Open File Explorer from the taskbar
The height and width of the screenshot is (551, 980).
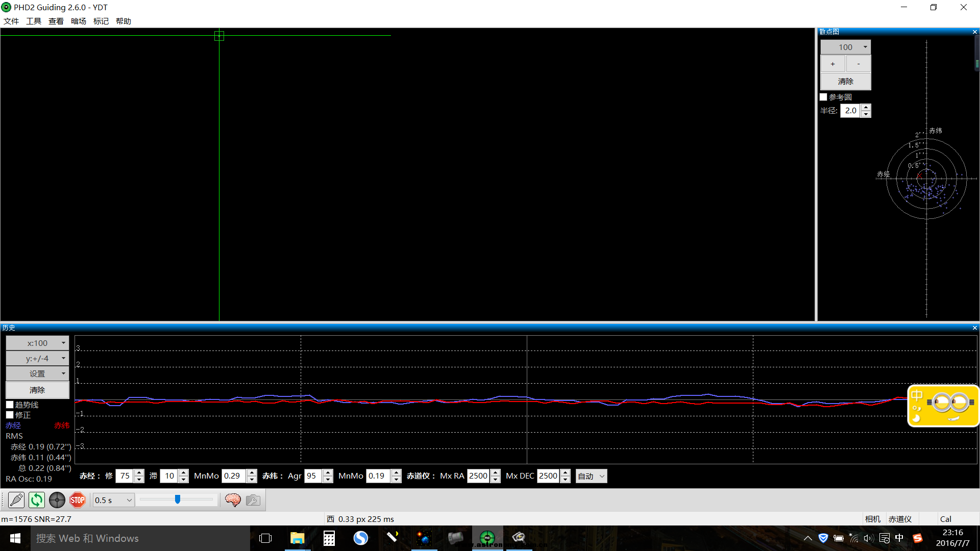point(297,538)
